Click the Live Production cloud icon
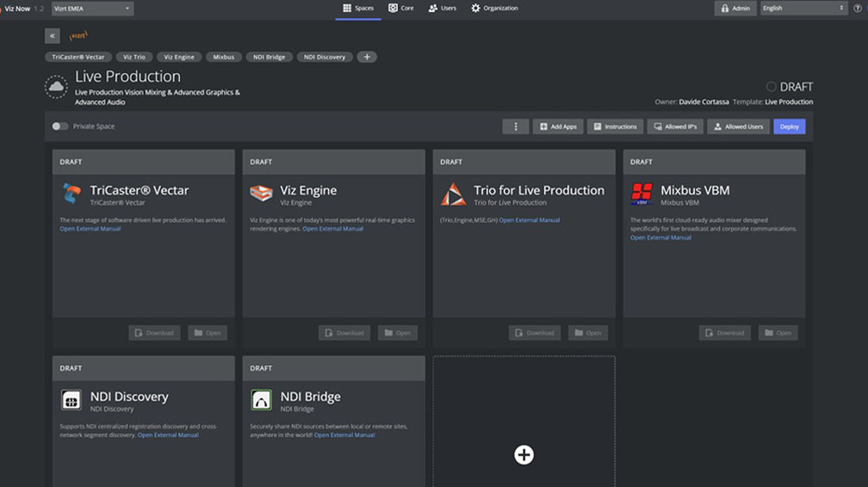This screenshot has width=868, height=487. pyautogui.click(x=57, y=87)
